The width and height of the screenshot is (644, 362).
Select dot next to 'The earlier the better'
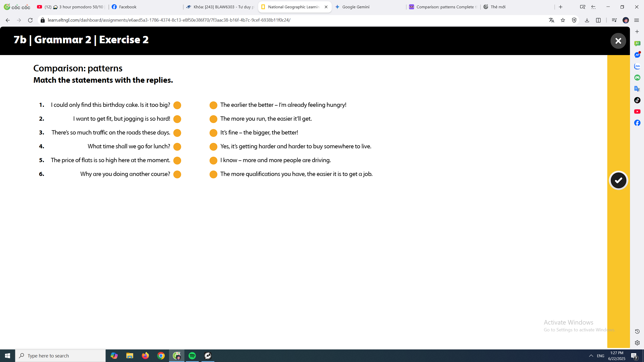[x=213, y=105]
